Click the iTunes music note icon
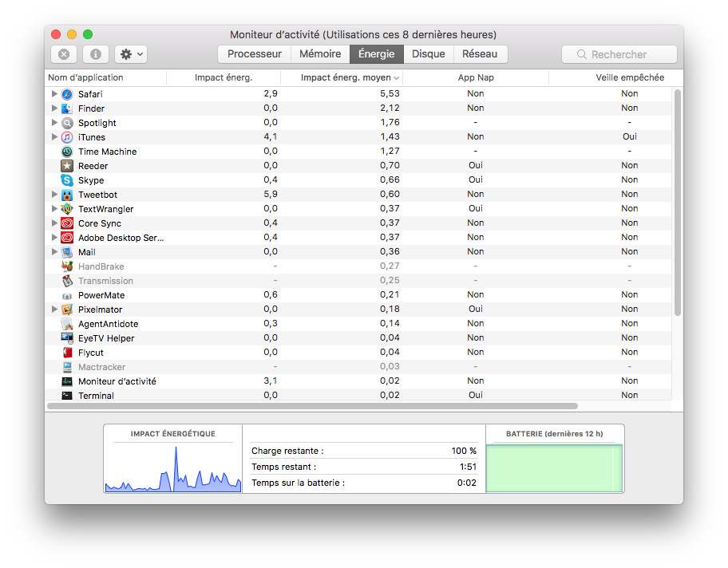728x568 pixels. click(67, 137)
